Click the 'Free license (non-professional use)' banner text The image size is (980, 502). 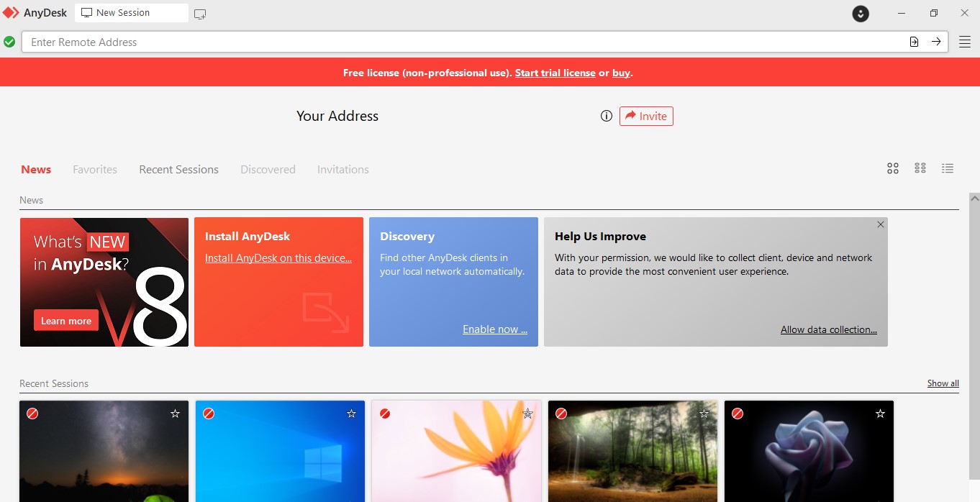pyautogui.click(x=427, y=73)
